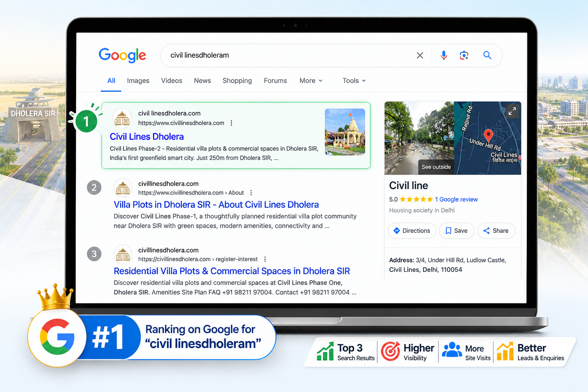
Task: Switch to the Videos tab
Action: tap(171, 81)
